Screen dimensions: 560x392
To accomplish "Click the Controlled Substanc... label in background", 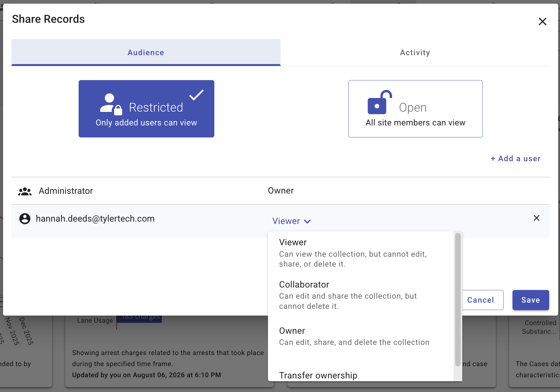I will click(x=539, y=327).
